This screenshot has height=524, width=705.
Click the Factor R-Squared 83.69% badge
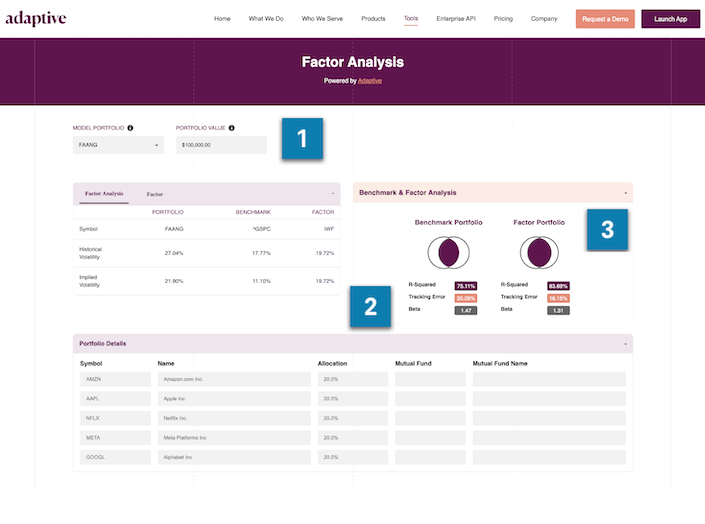tap(558, 286)
